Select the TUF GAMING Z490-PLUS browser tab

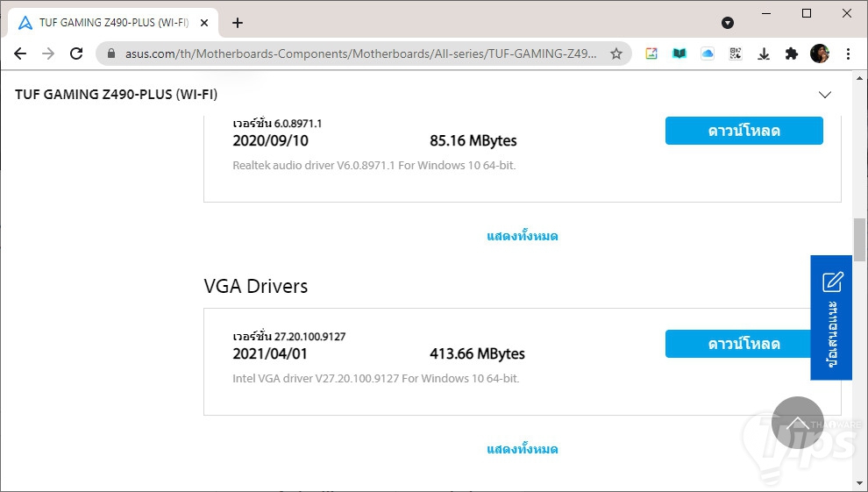click(x=110, y=23)
